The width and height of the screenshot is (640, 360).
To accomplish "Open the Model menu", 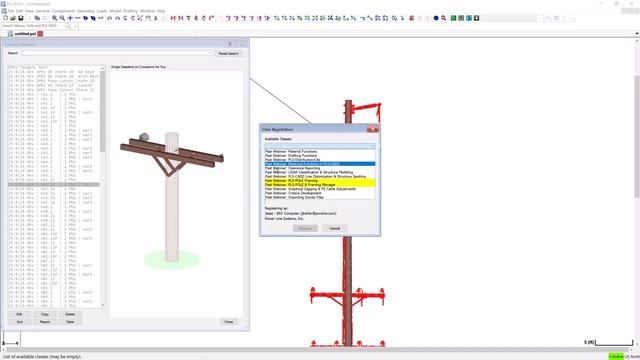I will coord(115,11).
